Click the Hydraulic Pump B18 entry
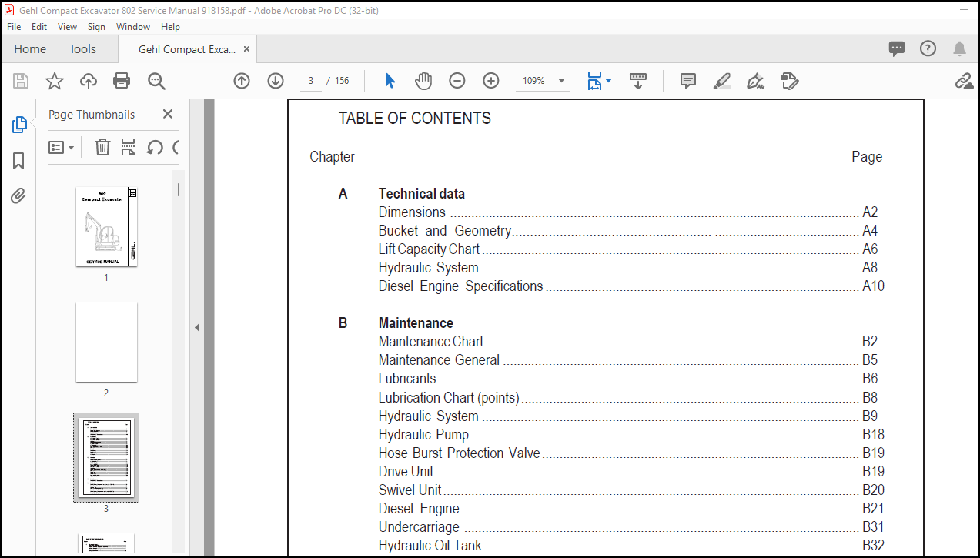 pyautogui.click(x=631, y=435)
